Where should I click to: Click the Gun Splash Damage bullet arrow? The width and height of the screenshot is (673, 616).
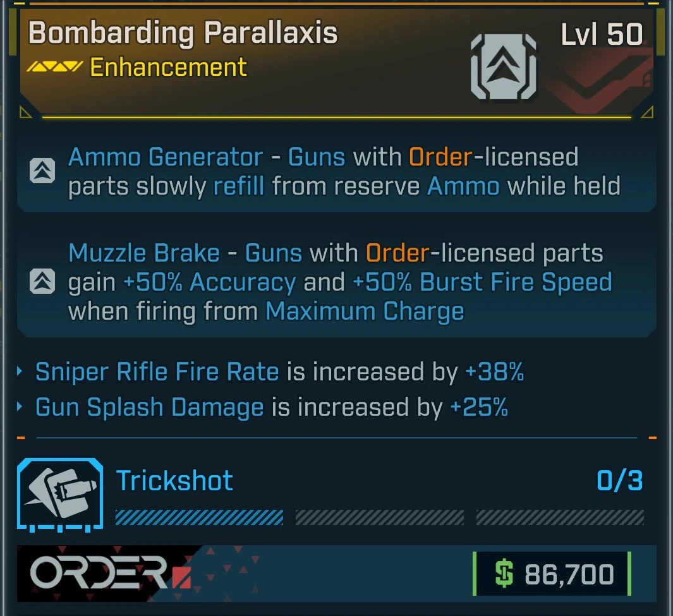[x=20, y=406]
